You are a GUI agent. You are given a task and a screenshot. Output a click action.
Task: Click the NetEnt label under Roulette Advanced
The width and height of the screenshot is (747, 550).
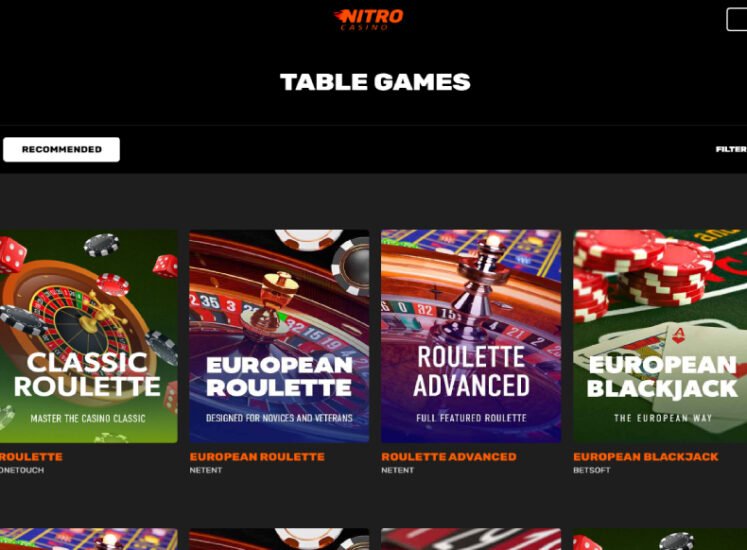pos(397,470)
